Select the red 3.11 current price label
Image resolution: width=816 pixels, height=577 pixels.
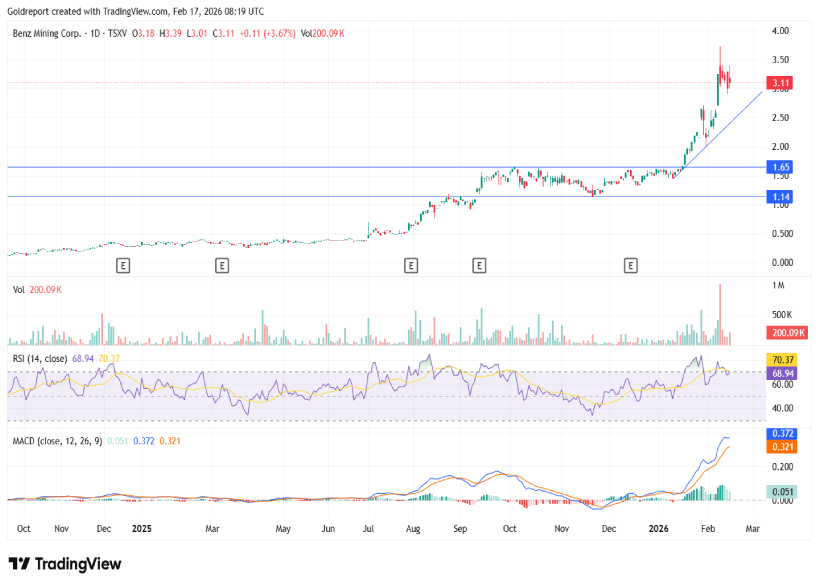click(x=781, y=82)
